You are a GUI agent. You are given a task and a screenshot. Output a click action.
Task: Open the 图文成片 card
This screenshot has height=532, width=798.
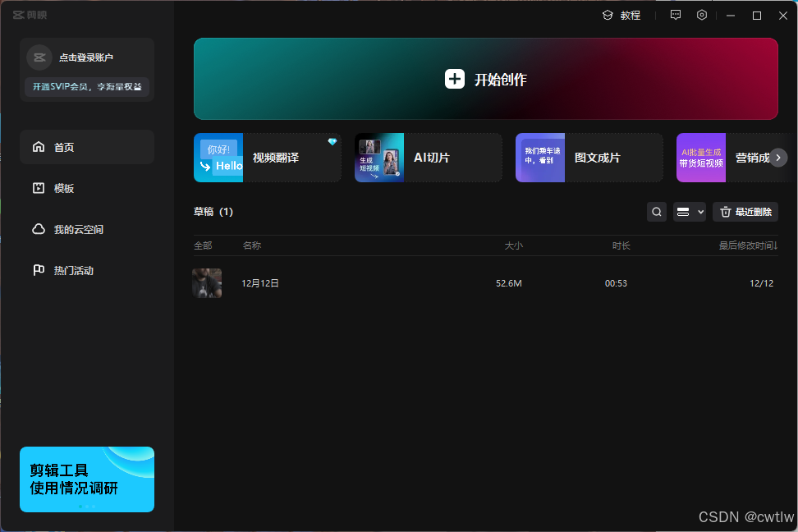coord(589,158)
